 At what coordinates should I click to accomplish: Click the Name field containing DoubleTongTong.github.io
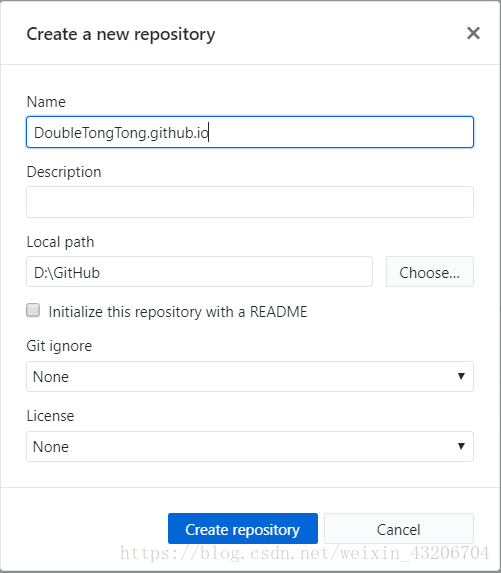point(250,132)
